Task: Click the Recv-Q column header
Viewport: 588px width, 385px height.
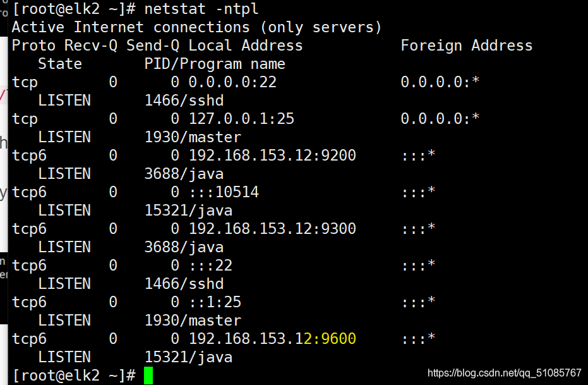Action: 91,46
